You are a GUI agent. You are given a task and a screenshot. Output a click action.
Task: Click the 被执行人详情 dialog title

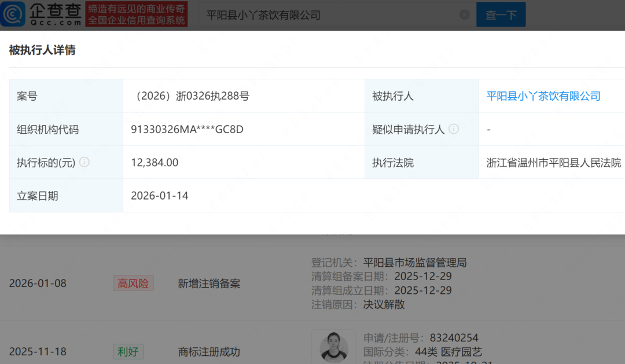click(42, 50)
